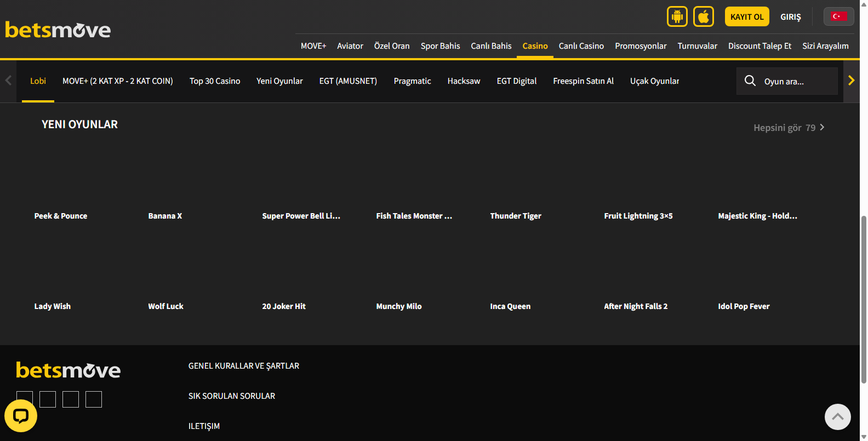Show Pragmatic games tab
Viewport: 868px width, 441px height.
click(x=413, y=81)
